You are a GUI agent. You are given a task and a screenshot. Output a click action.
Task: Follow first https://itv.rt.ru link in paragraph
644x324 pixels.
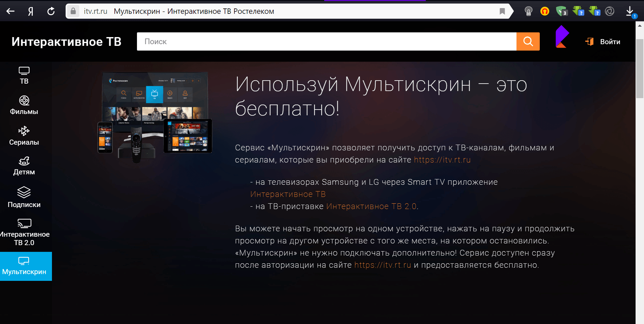[442, 160]
